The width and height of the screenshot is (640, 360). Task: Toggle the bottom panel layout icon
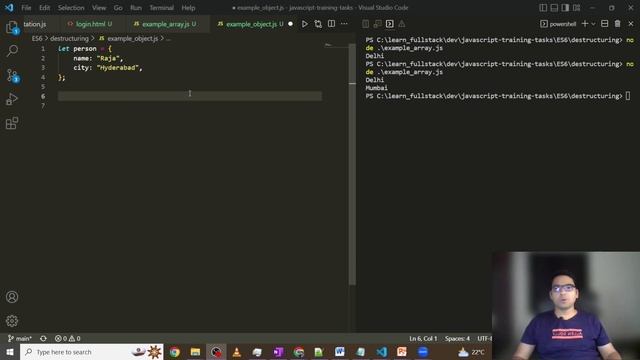pyautogui.click(x=554, y=8)
